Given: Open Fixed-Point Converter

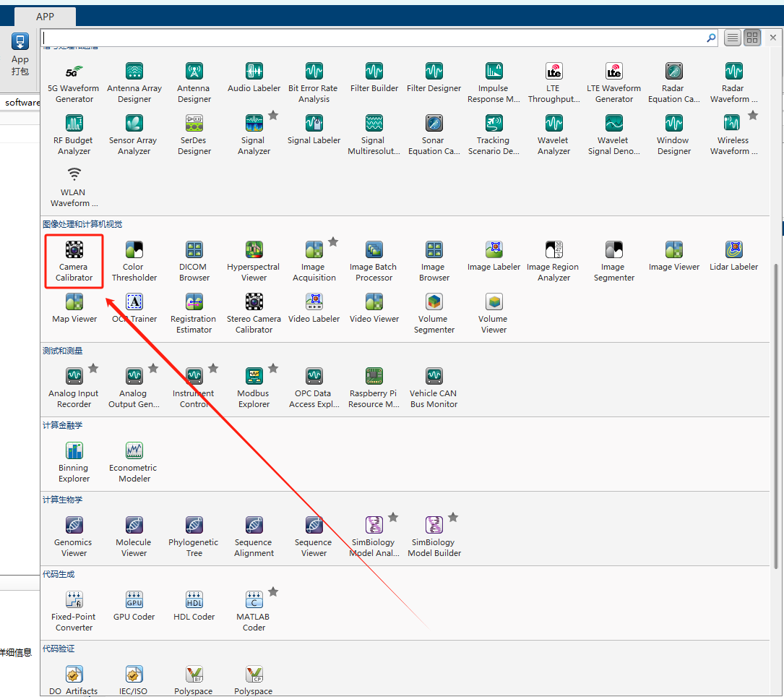Looking at the screenshot, I should (74, 612).
